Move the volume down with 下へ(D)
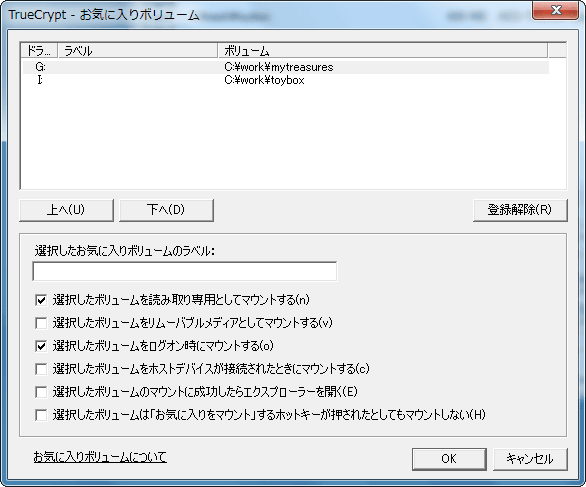Viewport: 586px width, 487px height. pyautogui.click(x=166, y=210)
